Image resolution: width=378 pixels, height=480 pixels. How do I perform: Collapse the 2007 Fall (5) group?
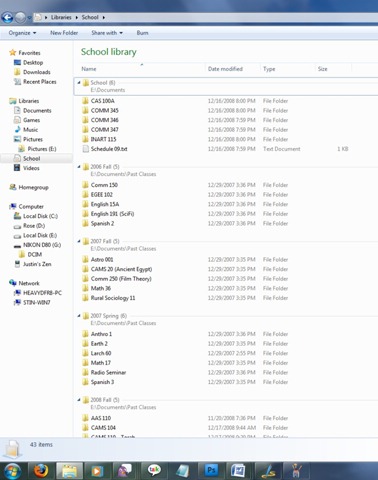tap(79, 241)
